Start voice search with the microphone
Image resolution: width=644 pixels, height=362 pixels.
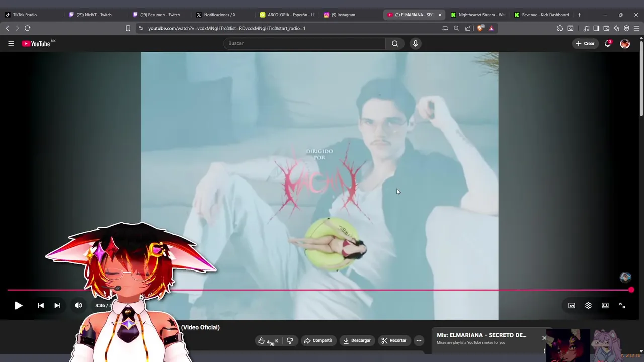coord(415,44)
